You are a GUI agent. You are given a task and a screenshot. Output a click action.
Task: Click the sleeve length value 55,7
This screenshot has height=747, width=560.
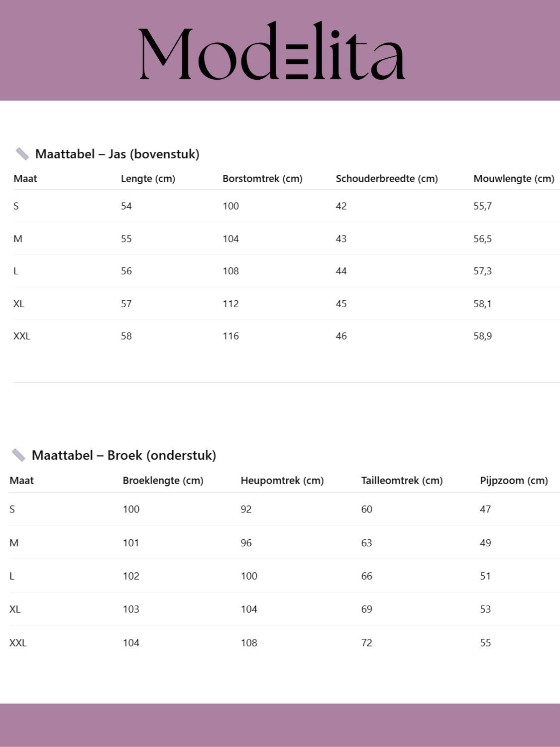tap(482, 206)
